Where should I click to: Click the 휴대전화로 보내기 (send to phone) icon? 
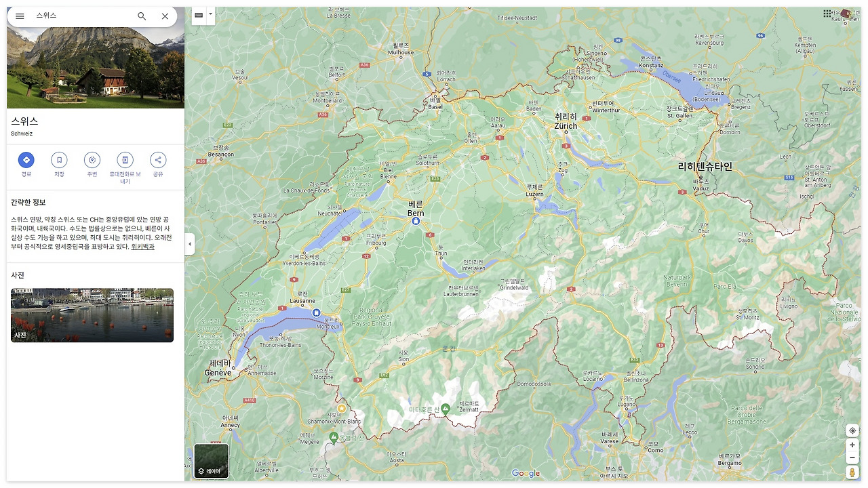[124, 160]
